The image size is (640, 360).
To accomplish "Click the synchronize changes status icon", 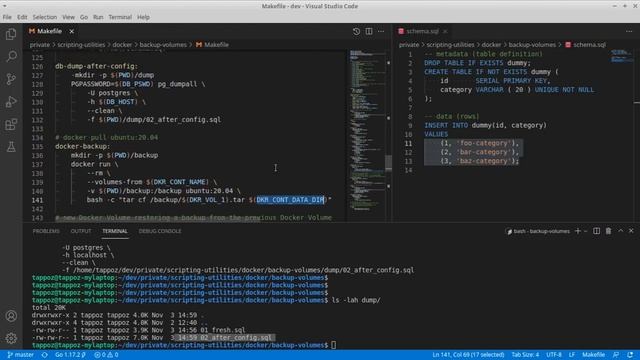I will pyautogui.click(x=44, y=355).
